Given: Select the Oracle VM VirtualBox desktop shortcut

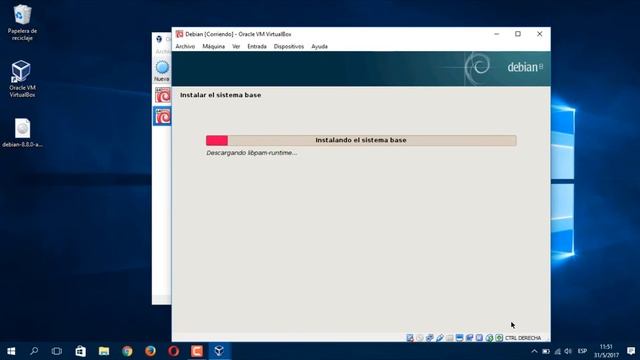Looking at the screenshot, I should click(x=22, y=78).
